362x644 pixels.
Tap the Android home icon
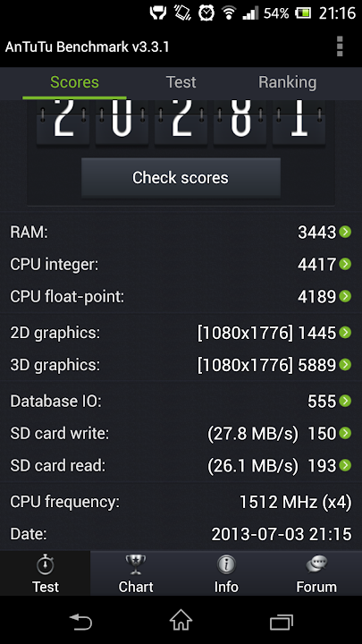point(181,620)
